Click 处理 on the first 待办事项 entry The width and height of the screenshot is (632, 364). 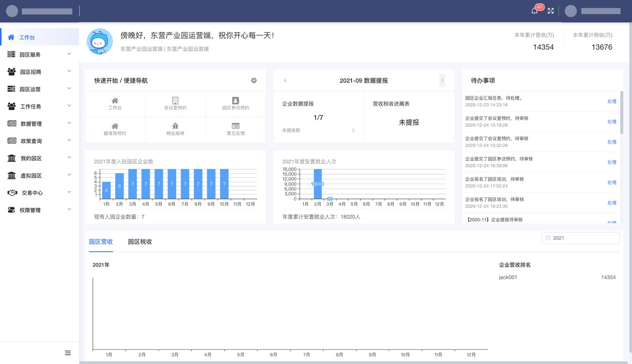[612, 102]
